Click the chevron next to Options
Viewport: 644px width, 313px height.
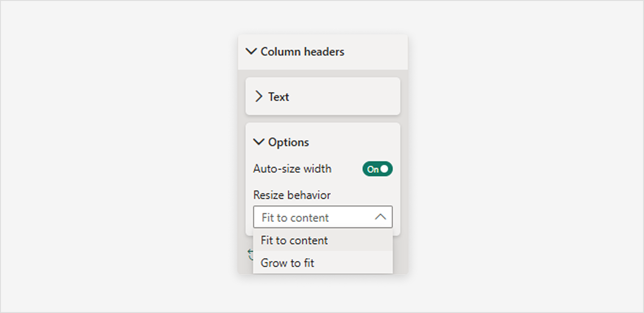click(x=259, y=142)
